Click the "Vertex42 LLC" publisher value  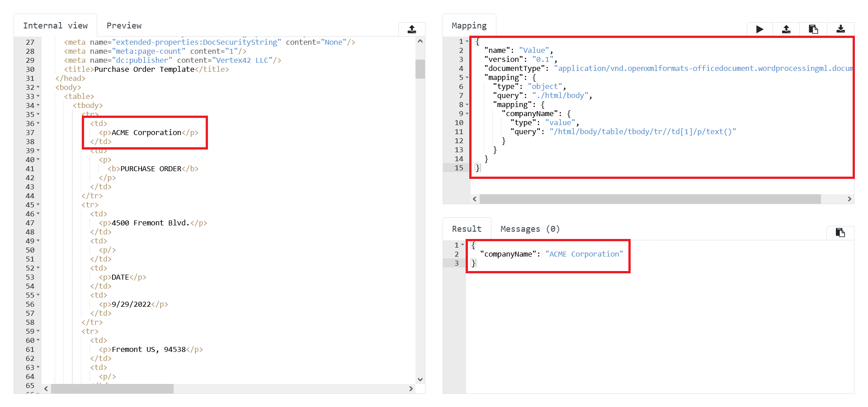coord(245,60)
